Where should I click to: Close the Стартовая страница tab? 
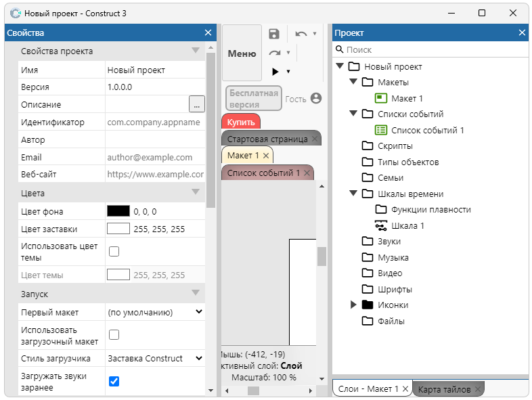(315, 139)
